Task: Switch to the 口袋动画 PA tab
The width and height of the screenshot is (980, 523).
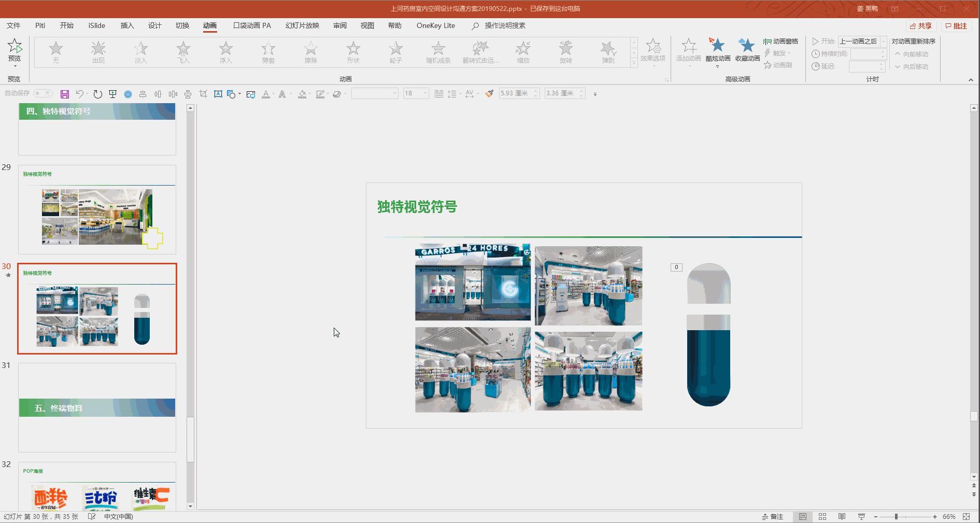Action: click(x=252, y=25)
